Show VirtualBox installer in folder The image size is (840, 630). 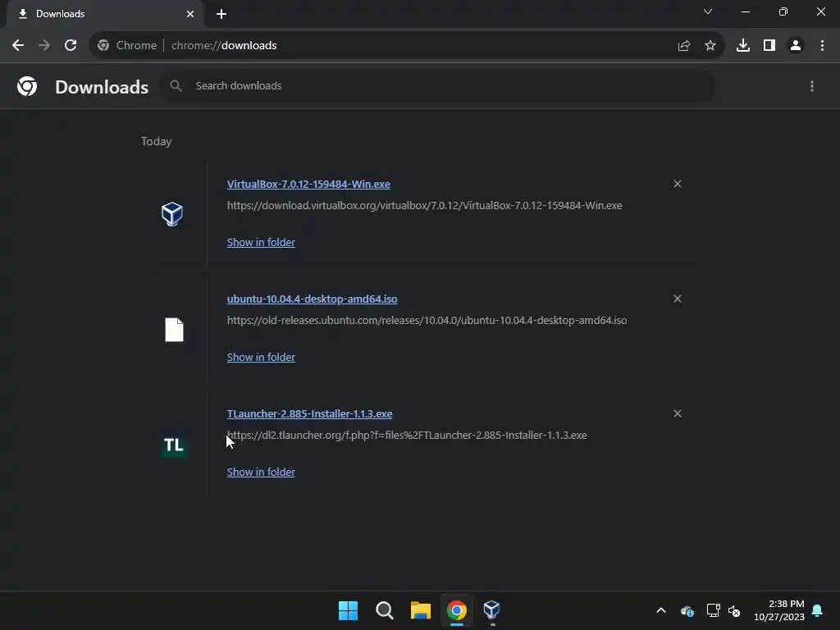pos(261,242)
